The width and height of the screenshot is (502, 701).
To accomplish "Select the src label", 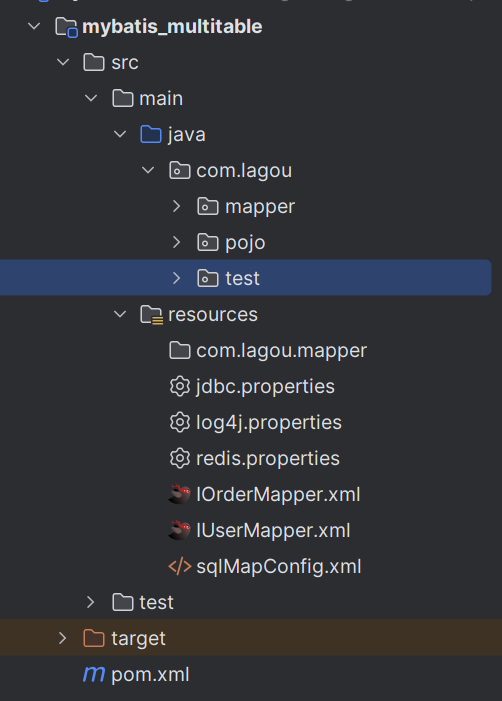I will [x=125, y=63].
